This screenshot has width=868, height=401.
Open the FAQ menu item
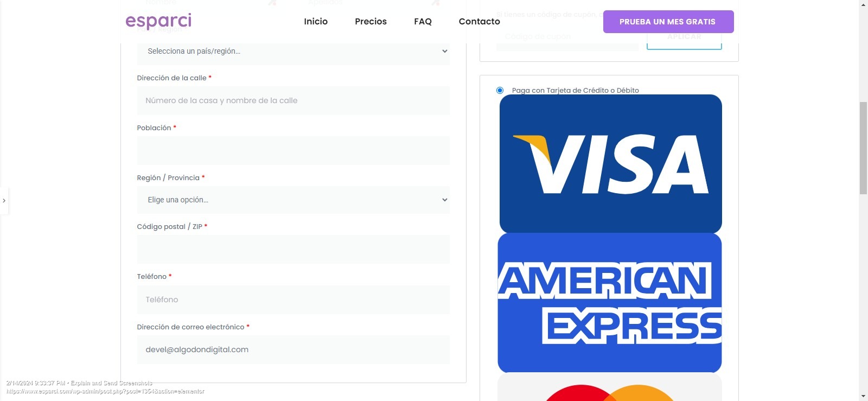tap(423, 22)
